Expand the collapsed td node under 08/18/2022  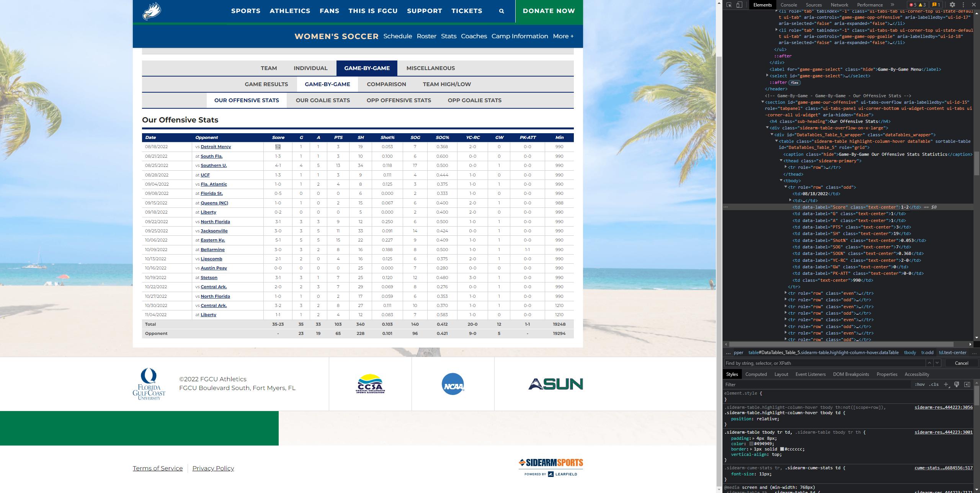(x=790, y=200)
